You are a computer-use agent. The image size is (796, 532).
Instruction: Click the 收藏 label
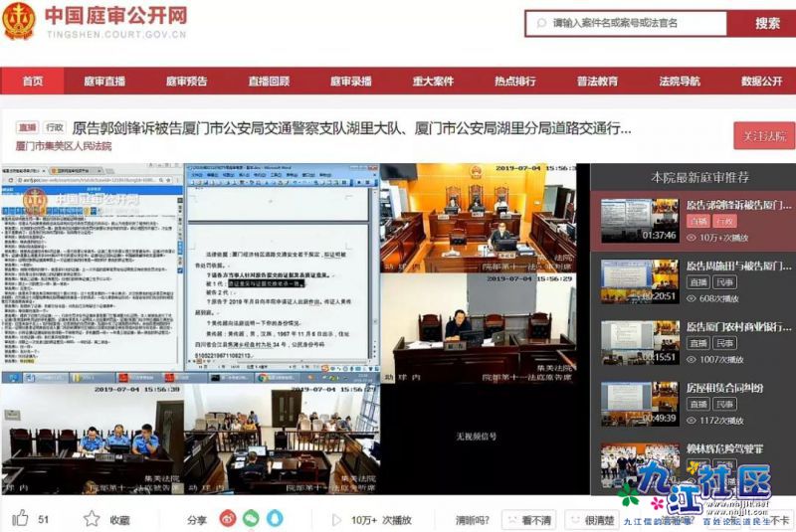pos(119,520)
